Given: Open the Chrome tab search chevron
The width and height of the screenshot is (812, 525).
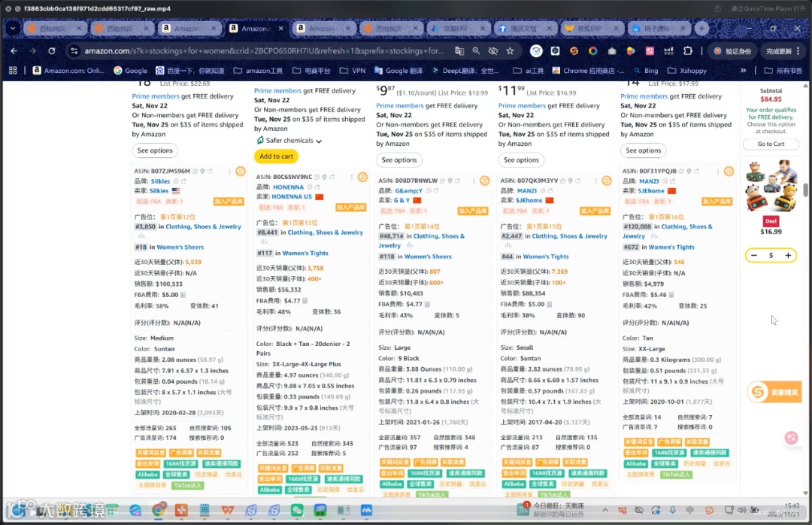Looking at the screenshot, I should (x=13, y=29).
